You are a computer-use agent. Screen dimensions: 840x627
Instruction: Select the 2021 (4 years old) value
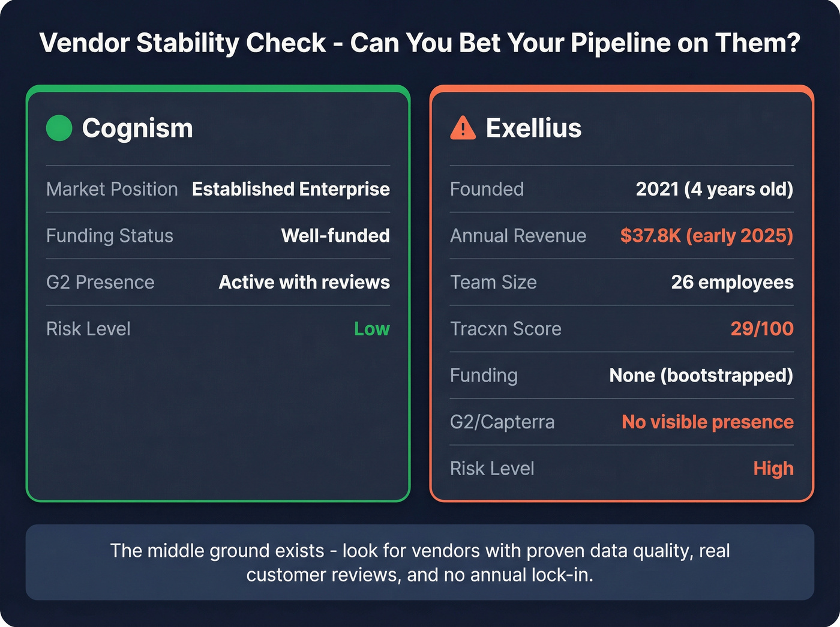point(715,189)
